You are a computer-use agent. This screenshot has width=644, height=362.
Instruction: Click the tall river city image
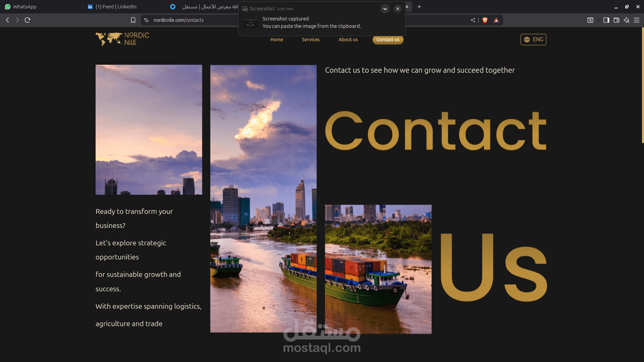pos(263,198)
